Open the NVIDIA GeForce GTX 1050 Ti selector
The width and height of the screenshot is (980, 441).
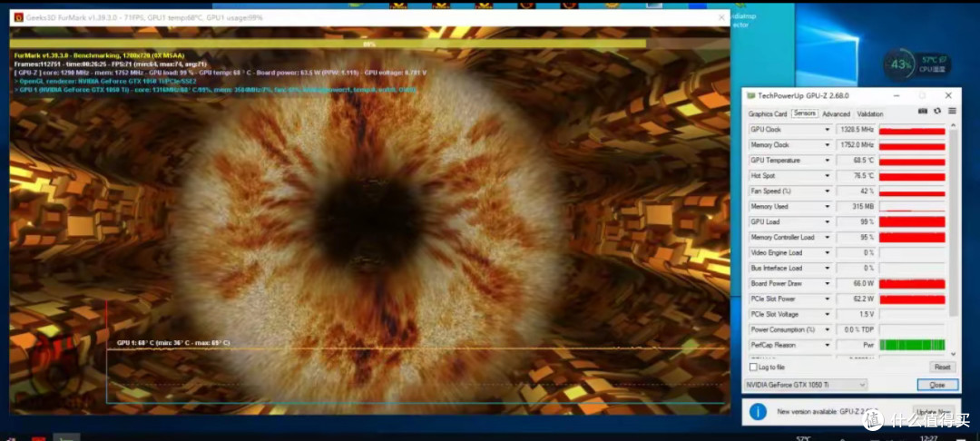coord(806,385)
